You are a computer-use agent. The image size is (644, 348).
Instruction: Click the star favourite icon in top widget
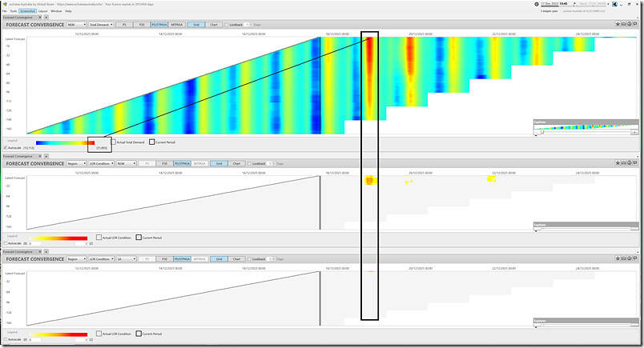coord(618,24)
